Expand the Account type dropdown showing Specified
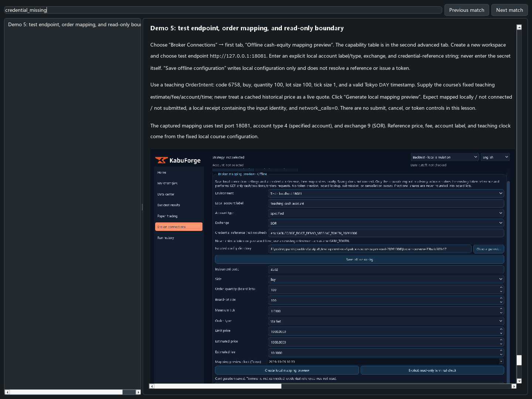 coord(386,213)
